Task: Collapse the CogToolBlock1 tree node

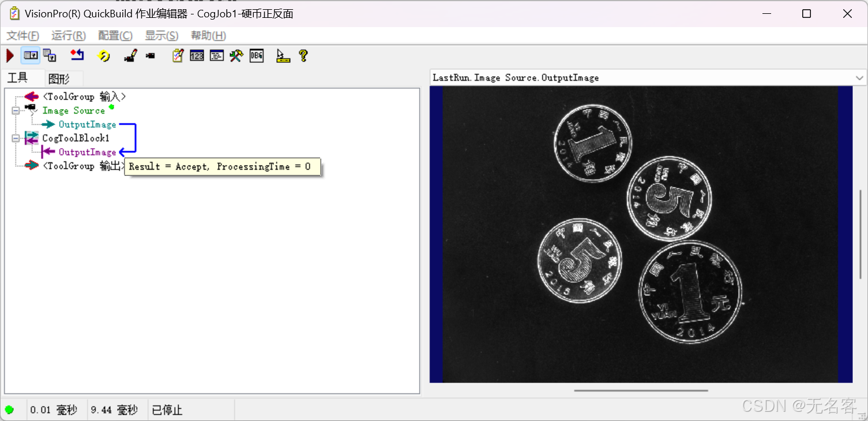Action: (x=16, y=138)
